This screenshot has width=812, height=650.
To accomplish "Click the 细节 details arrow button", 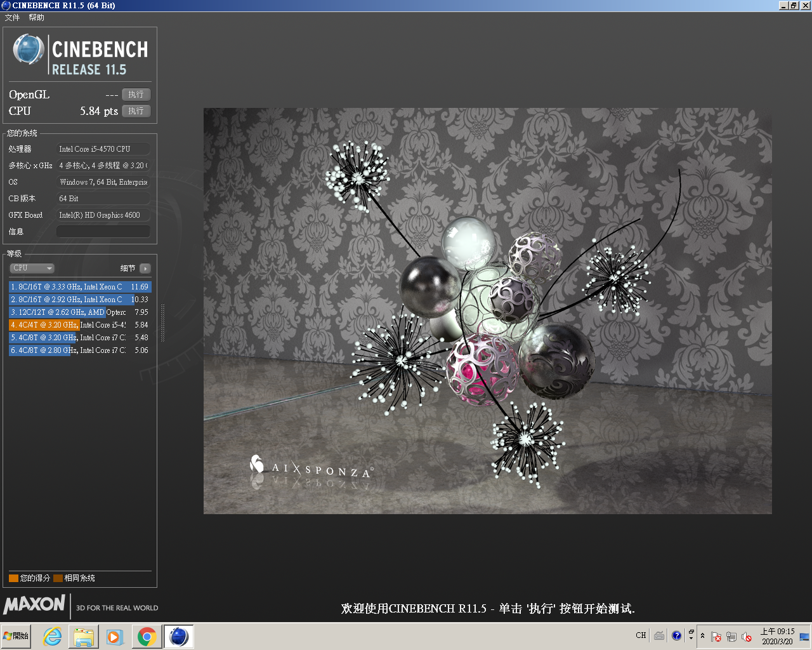I will pos(145,269).
